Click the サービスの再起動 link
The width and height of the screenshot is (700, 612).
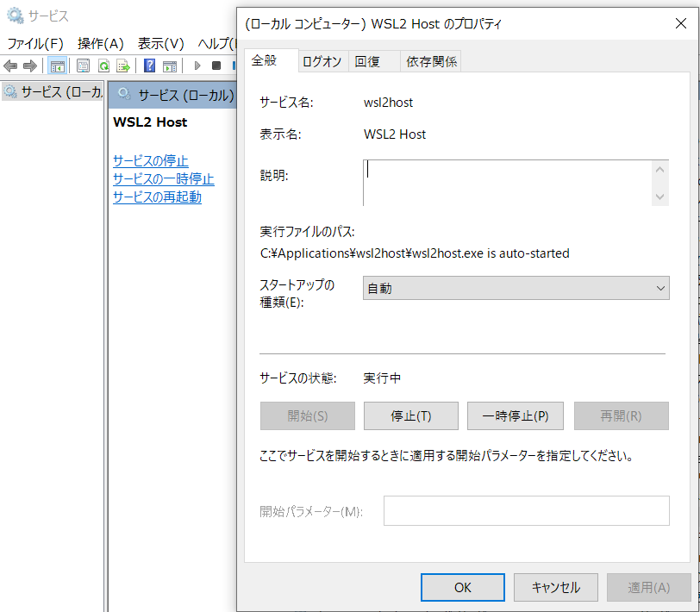[157, 197]
